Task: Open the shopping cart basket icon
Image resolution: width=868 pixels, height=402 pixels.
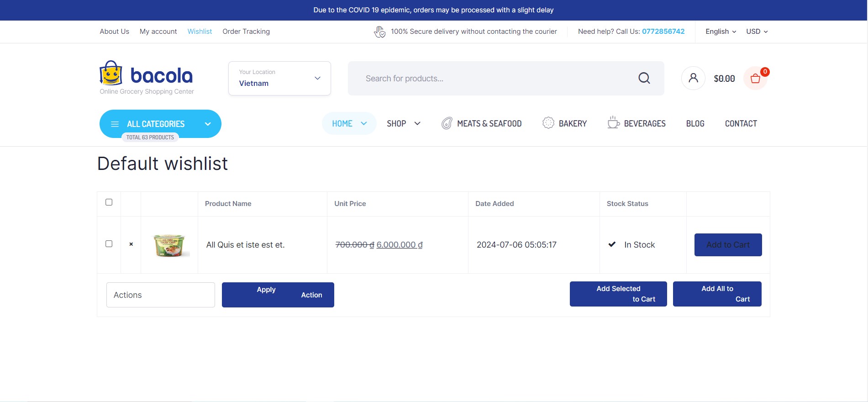Action: pyautogui.click(x=755, y=79)
